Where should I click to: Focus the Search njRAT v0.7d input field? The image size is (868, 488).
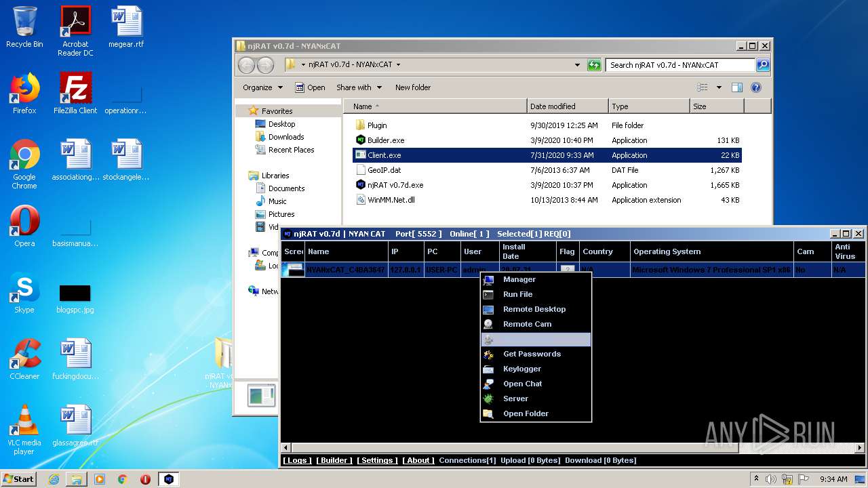(680, 65)
